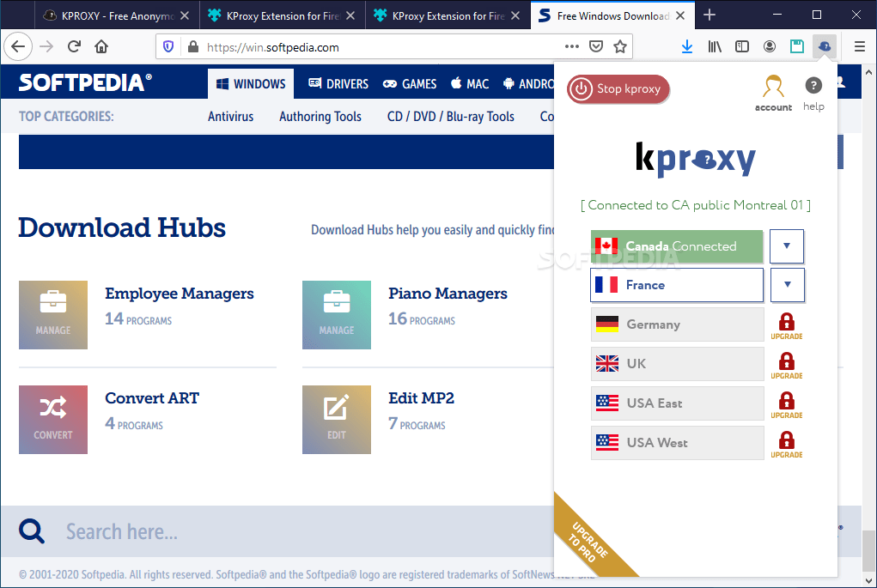Expand the France server dropdown arrow
Image resolution: width=877 pixels, height=588 pixels.
click(787, 285)
